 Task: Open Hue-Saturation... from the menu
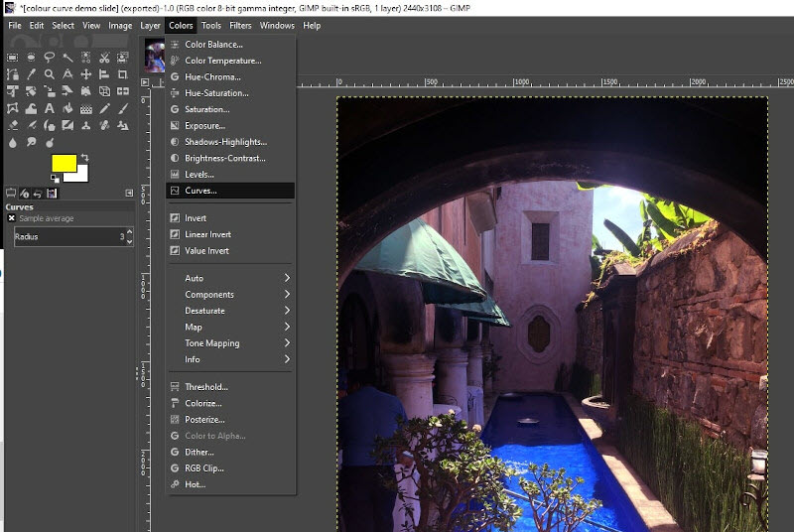tap(230, 93)
